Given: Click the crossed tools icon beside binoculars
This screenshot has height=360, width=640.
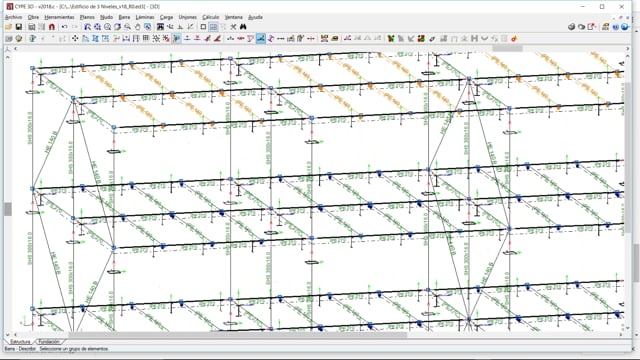Looking at the screenshot, I should [233, 27].
